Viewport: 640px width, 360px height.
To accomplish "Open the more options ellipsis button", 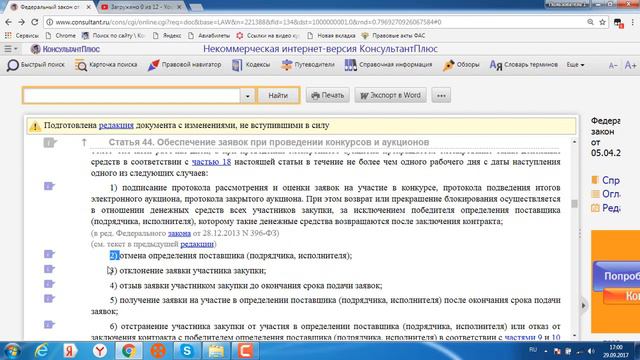I will tap(441, 96).
